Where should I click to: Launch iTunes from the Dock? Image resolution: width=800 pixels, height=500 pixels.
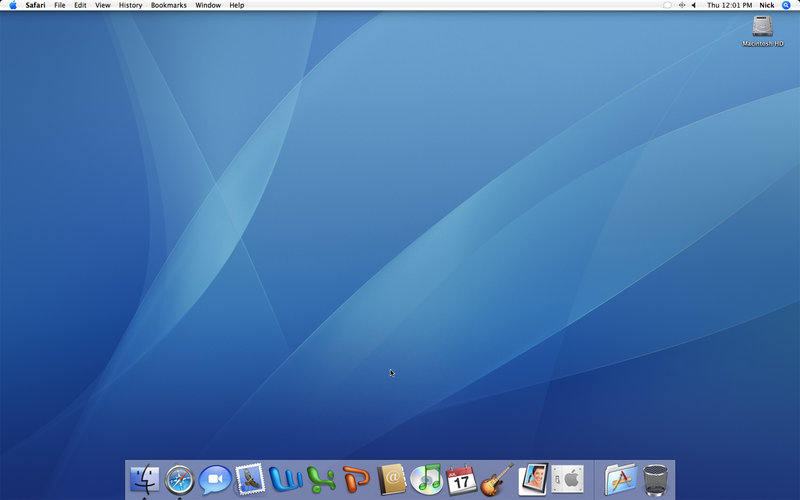pos(427,480)
